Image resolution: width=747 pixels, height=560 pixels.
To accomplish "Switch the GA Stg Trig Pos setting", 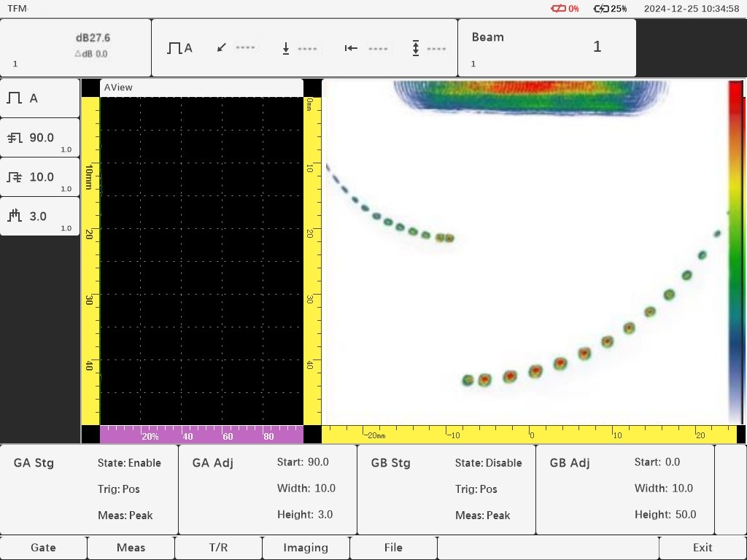I will pos(118,489).
